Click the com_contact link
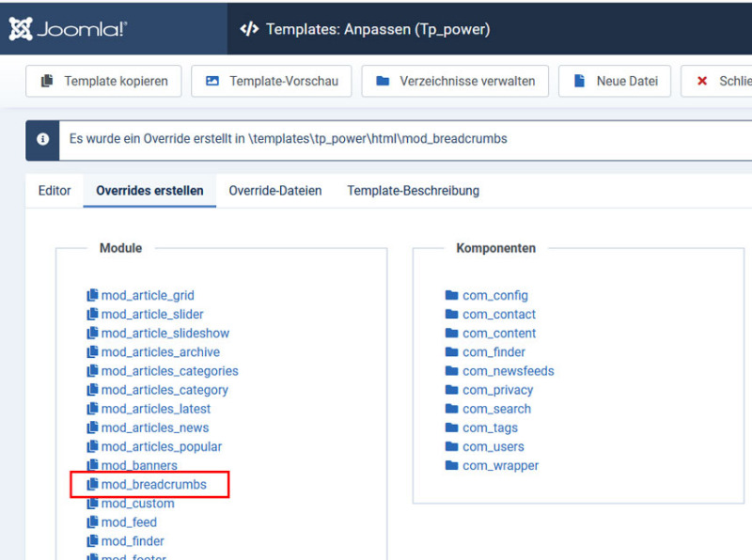 tap(499, 314)
